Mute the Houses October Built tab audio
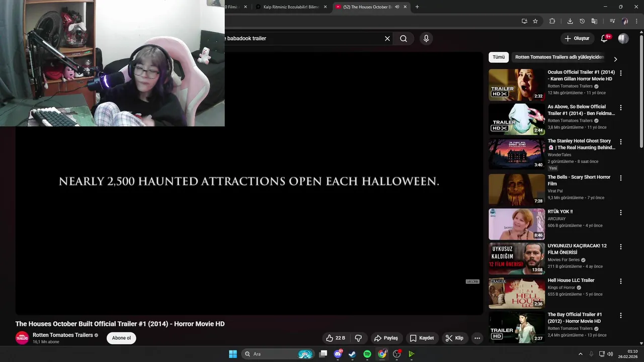The width and height of the screenshot is (644, 362). pos(397,7)
